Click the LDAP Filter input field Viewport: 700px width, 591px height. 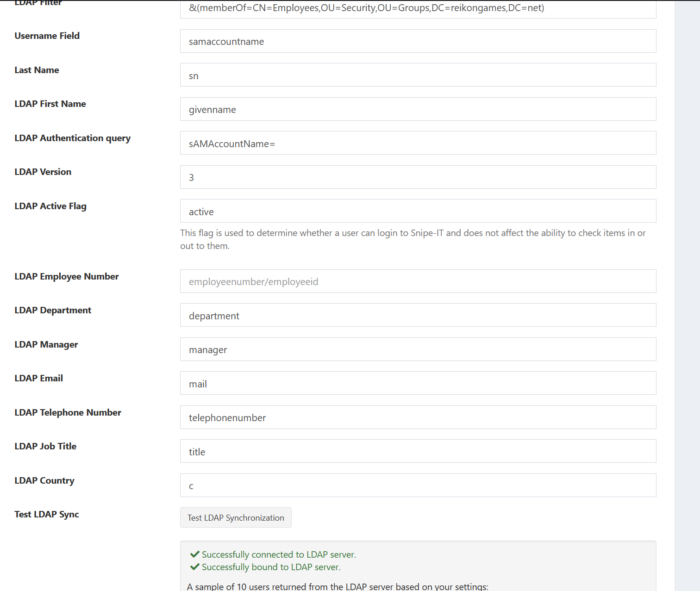click(x=418, y=9)
